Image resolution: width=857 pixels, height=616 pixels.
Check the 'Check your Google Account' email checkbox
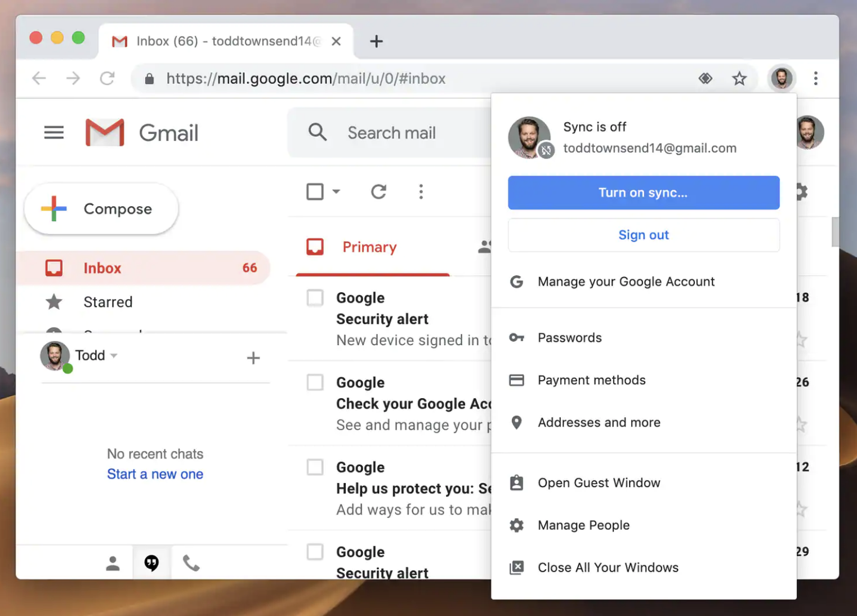pyautogui.click(x=315, y=382)
